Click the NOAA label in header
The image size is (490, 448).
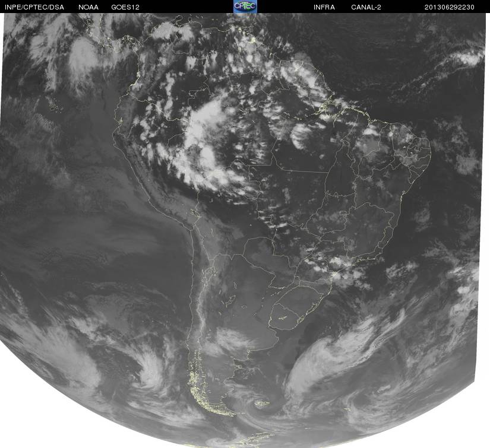(x=88, y=7)
